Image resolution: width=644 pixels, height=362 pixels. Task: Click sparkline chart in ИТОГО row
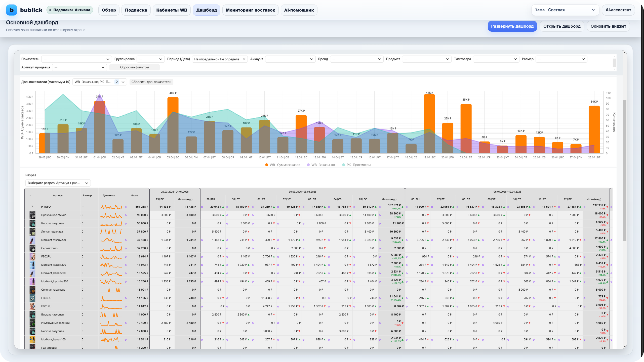(111, 207)
